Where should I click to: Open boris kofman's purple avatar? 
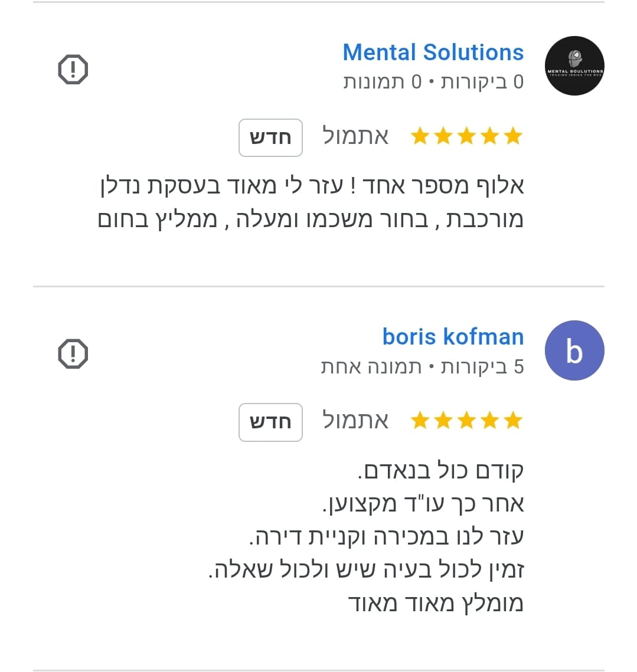coord(574,350)
